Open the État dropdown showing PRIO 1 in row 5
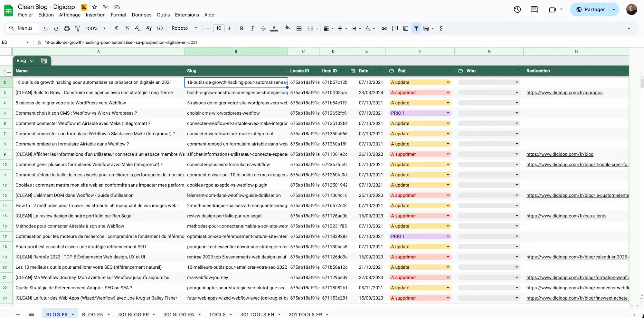This screenshot has width=644, height=318. (448, 113)
